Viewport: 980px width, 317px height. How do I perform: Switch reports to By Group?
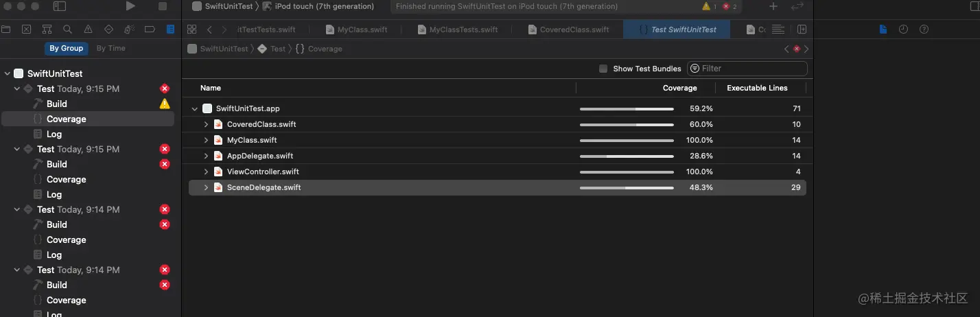(x=67, y=48)
